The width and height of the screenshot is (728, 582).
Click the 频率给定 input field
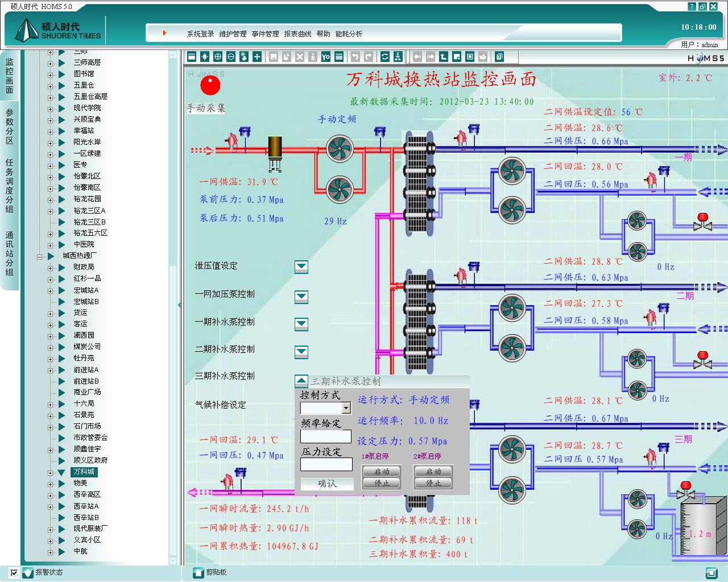(326, 436)
